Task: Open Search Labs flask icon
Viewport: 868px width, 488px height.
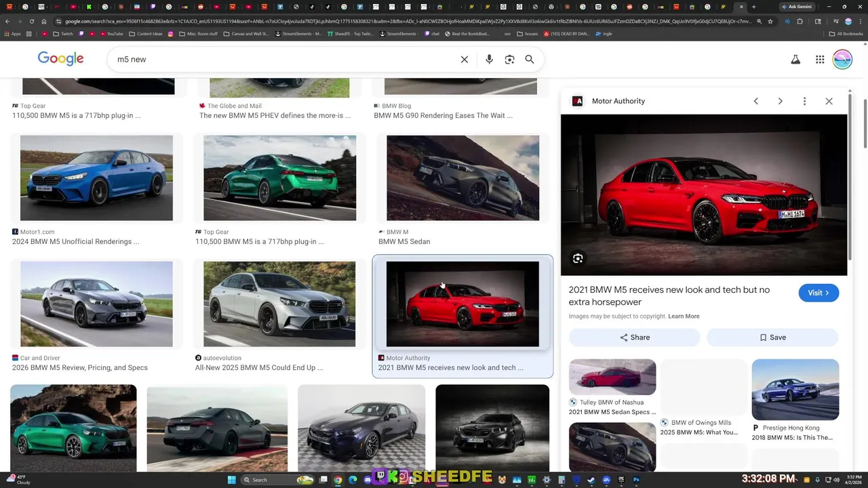Action: point(795,60)
